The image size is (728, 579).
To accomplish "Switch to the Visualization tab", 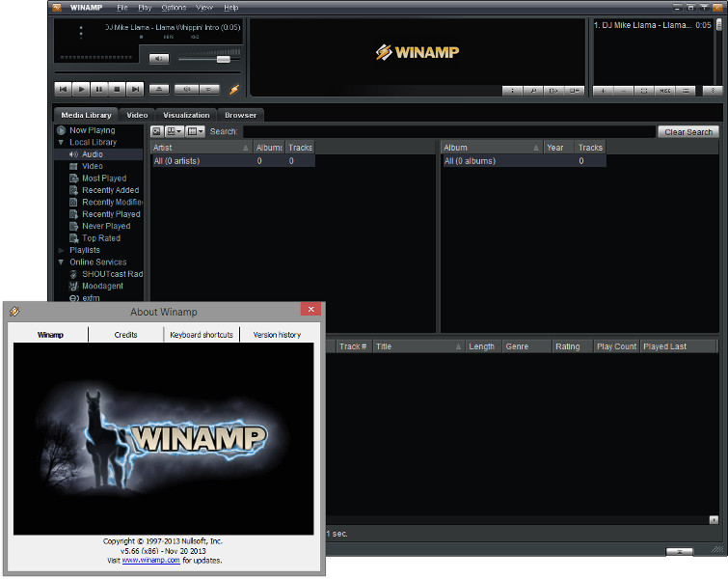I will pyautogui.click(x=186, y=115).
